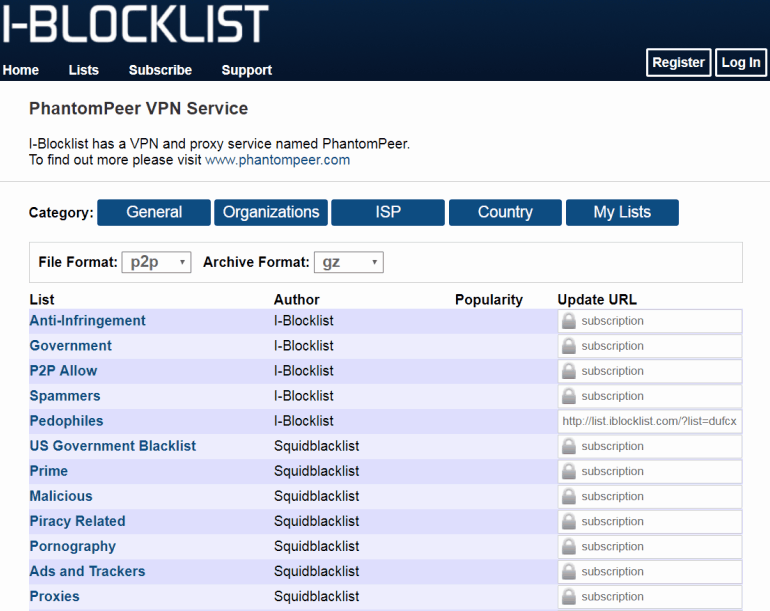Open the P2P Allow list link
The height and width of the screenshot is (611, 770).
pos(63,371)
